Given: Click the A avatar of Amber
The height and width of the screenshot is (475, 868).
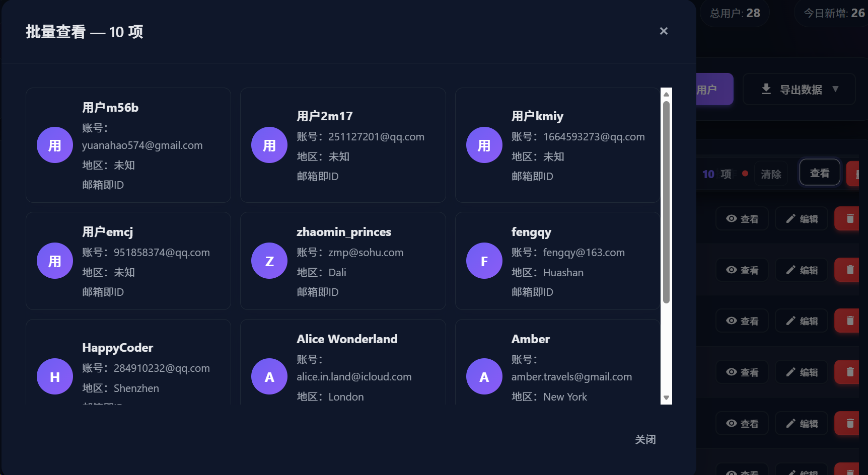Looking at the screenshot, I should pos(484,376).
